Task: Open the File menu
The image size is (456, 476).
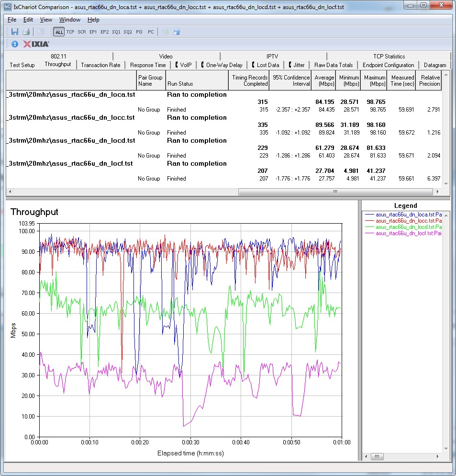Action: click(x=12, y=20)
